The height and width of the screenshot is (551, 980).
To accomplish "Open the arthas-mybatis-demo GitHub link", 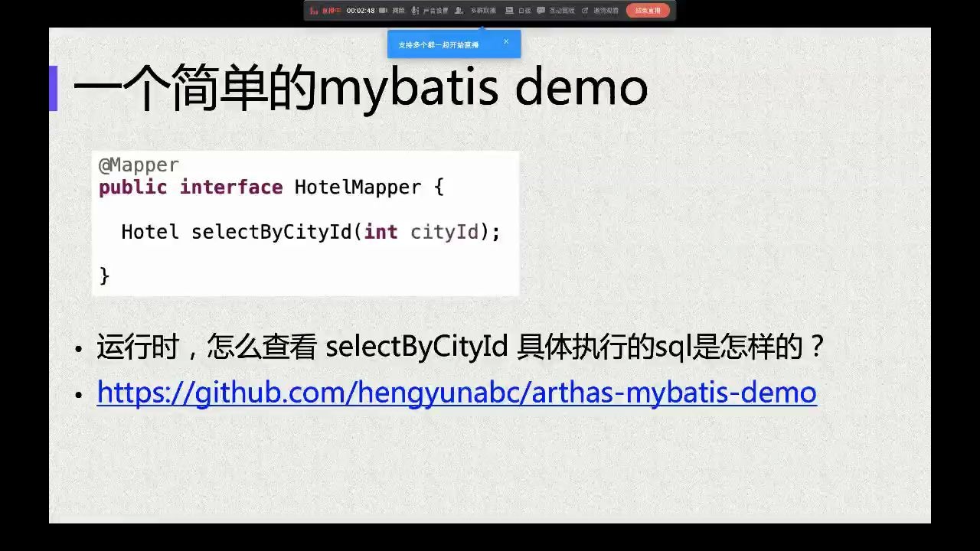I will tap(457, 393).
